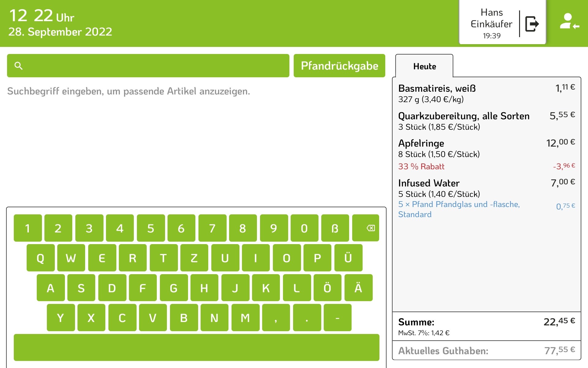Tap the Ö key on keyboard
588x368 pixels.
pyautogui.click(x=327, y=288)
